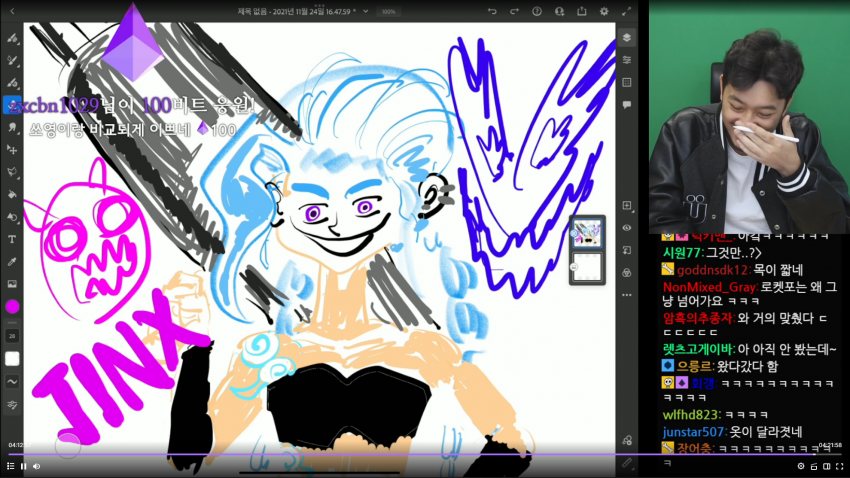
Task: Open the share export icon
Action: (x=582, y=11)
